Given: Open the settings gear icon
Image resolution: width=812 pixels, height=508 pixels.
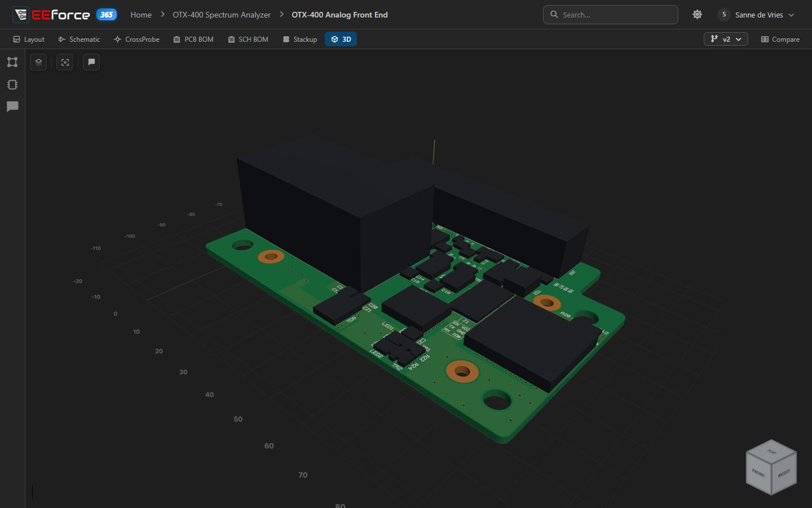Looking at the screenshot, I should 698,15.
